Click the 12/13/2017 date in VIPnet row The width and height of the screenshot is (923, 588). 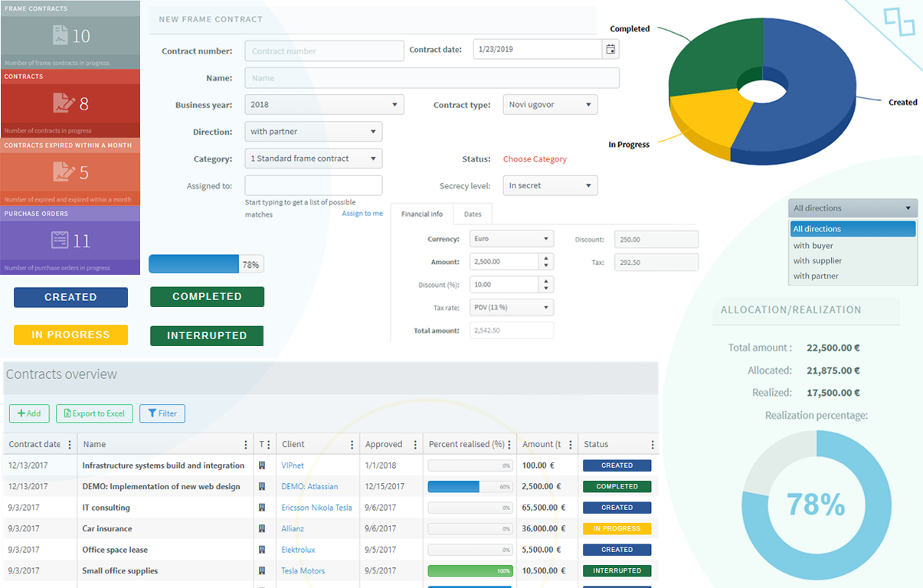coord(28,465)
